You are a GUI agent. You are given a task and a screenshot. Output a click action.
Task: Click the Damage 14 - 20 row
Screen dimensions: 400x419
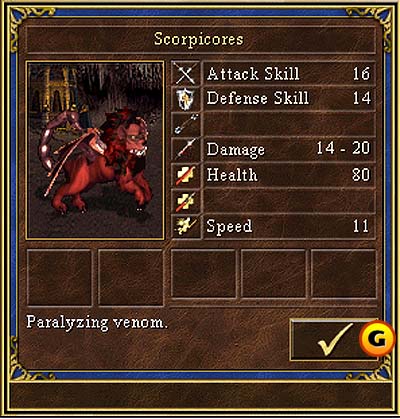click(x=289, y=149)
